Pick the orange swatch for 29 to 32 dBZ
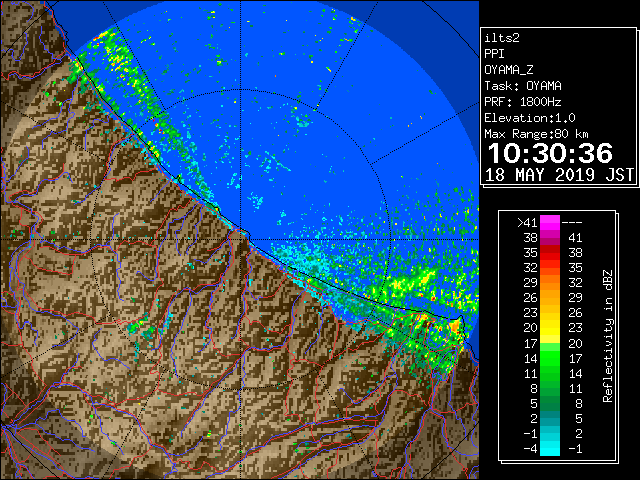Viewport: 640px width, 480px height. [550, 283]
